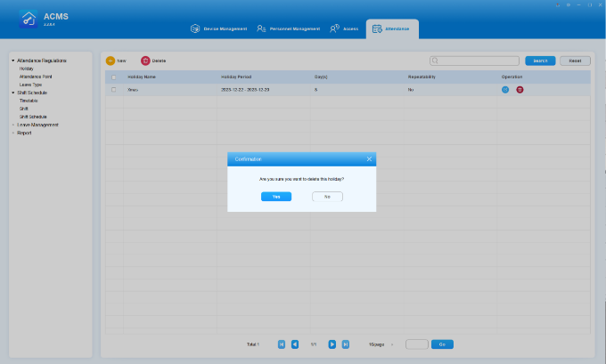The image size is (606, 364).
Task: Click the red Delete icon in toolbar
Action: pyautogui.click(x=145, y=61)
